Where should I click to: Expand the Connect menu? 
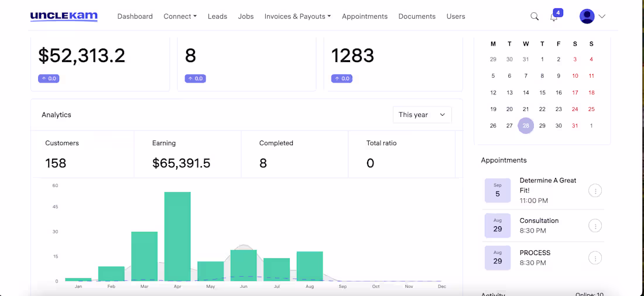point(180,16)
